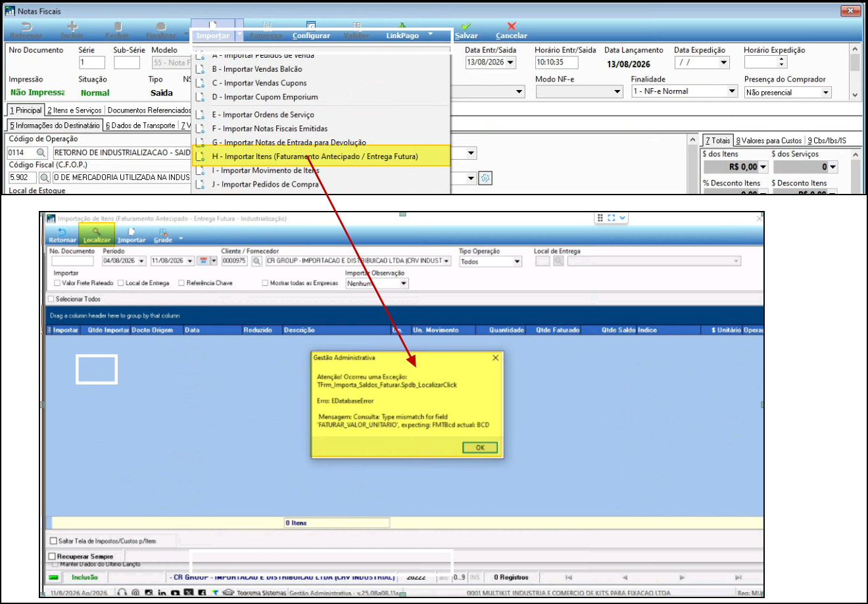
Task: Click the Incluir plus icon
Action: [x=72, y=27]
